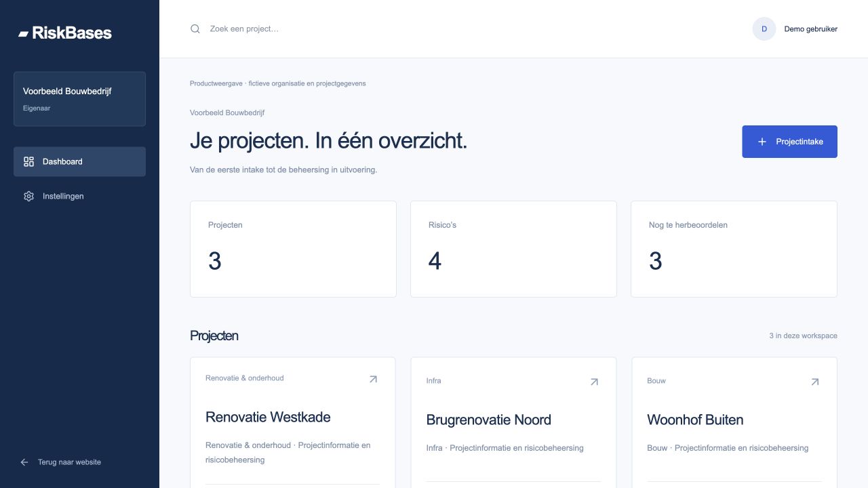Click the Nog te herbeoordelen card
Viewport: 868px width, 488px height.
click(734, 249)
